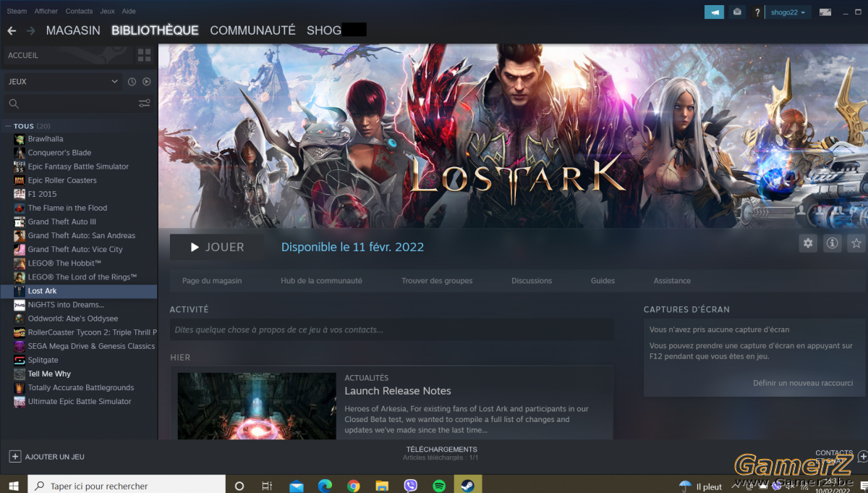Open the Steam menu
This screenshot has width=868, height=493.
click(x=17, y=11)
